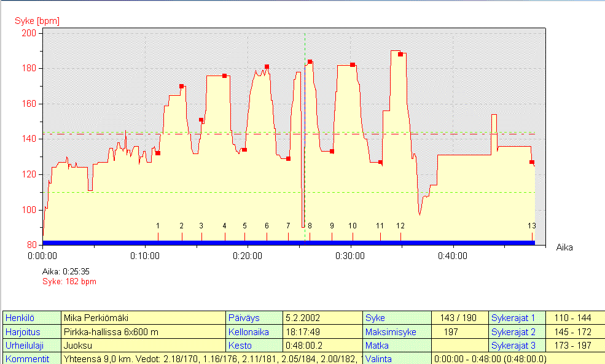Click lap number 8 label beside the cursor line

point(310,226)
